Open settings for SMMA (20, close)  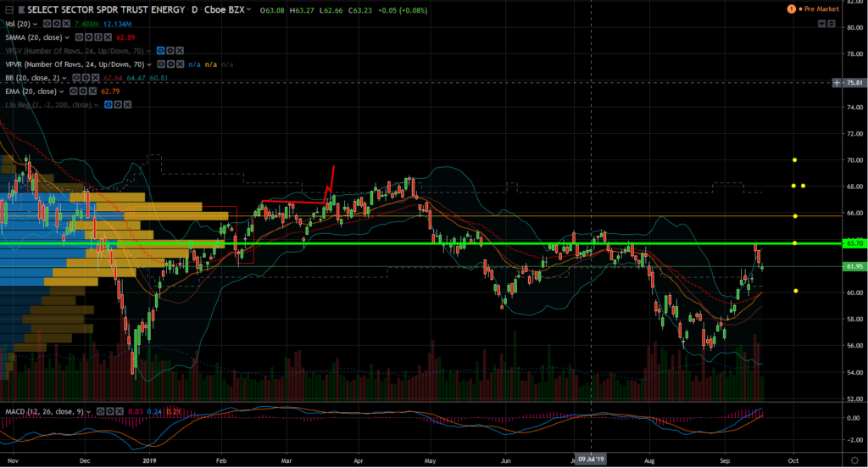click(x=88, y=37)
